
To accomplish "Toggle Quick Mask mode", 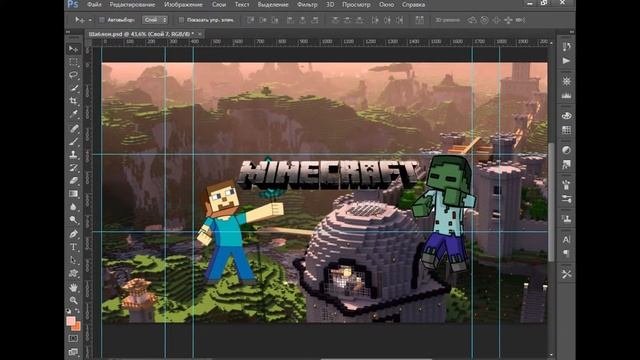I will click(73, 338).
